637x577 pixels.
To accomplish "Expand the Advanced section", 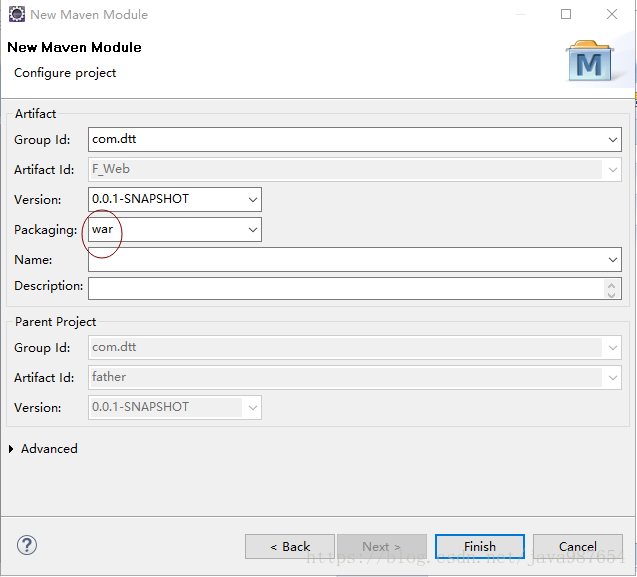I will (x=11, y=449).
